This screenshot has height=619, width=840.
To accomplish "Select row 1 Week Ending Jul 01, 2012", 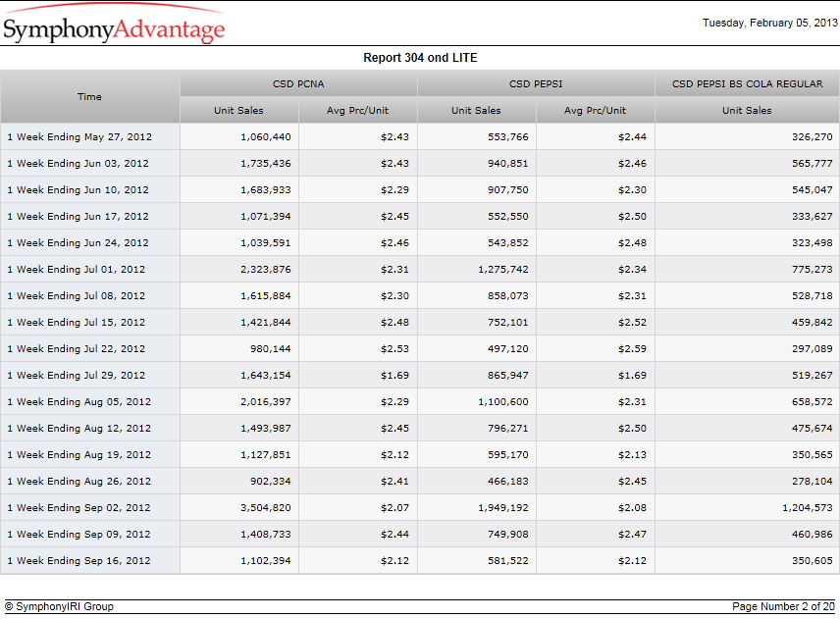I will click(420, 270).
